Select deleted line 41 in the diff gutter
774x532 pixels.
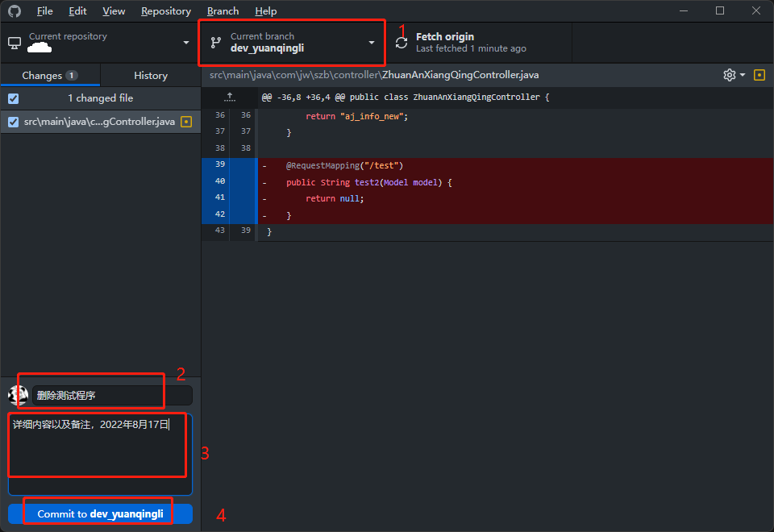pyautogui.click(x=229, y=198)
